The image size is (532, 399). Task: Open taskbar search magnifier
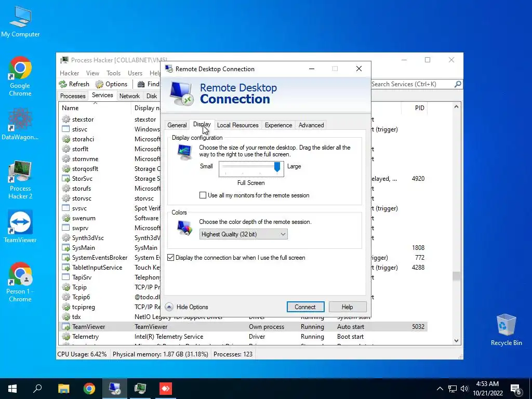point(37,389)
